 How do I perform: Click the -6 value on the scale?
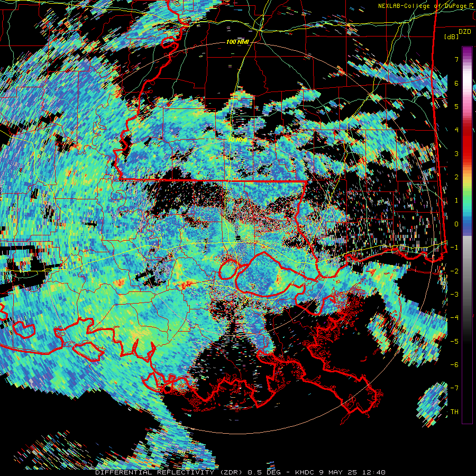point(454,365)
